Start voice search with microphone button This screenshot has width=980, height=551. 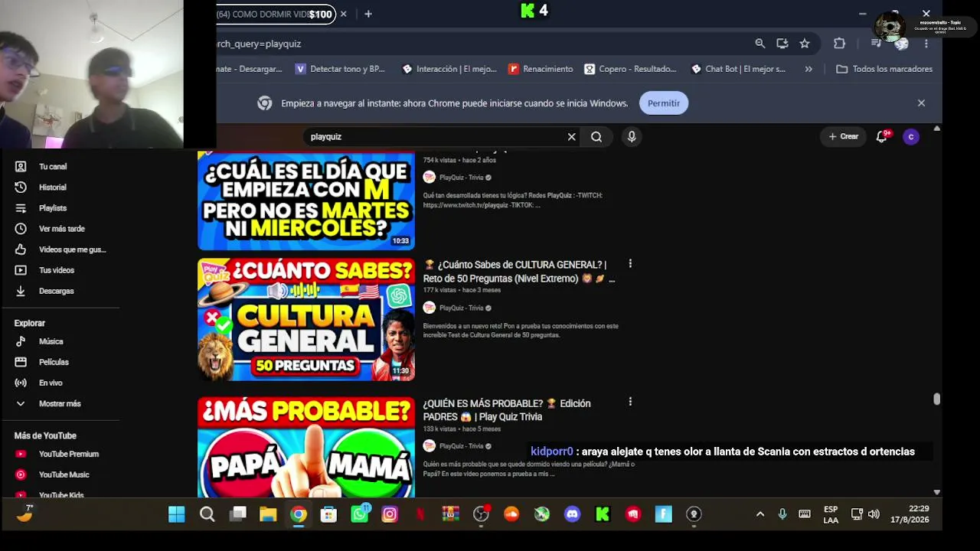[x=632, y=136]
